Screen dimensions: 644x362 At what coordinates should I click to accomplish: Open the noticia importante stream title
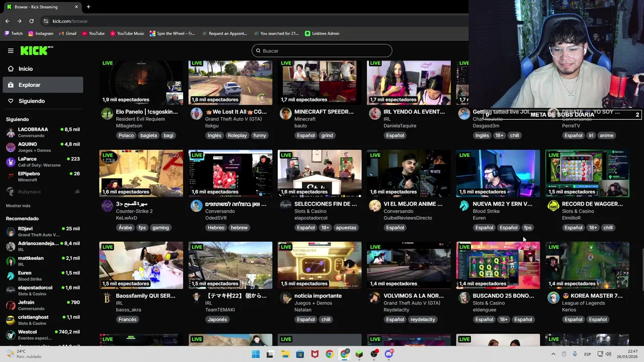pos(318,296)
